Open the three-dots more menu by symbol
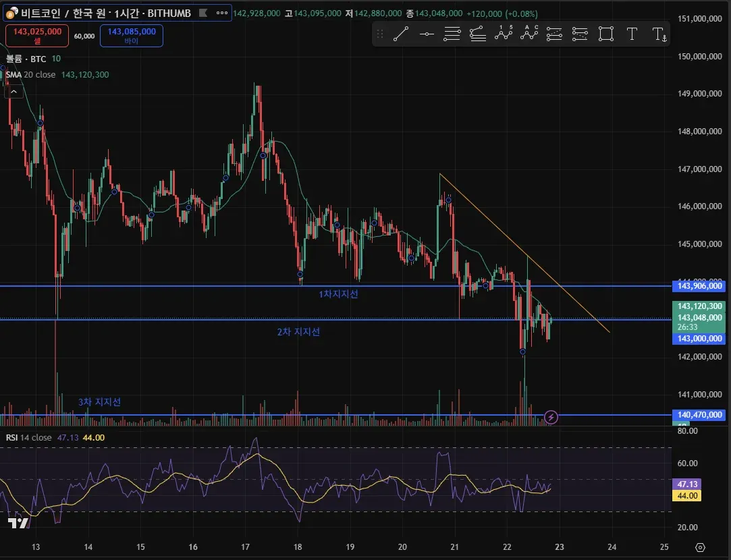This screenshot has width=731, height=560. [222, 13]
